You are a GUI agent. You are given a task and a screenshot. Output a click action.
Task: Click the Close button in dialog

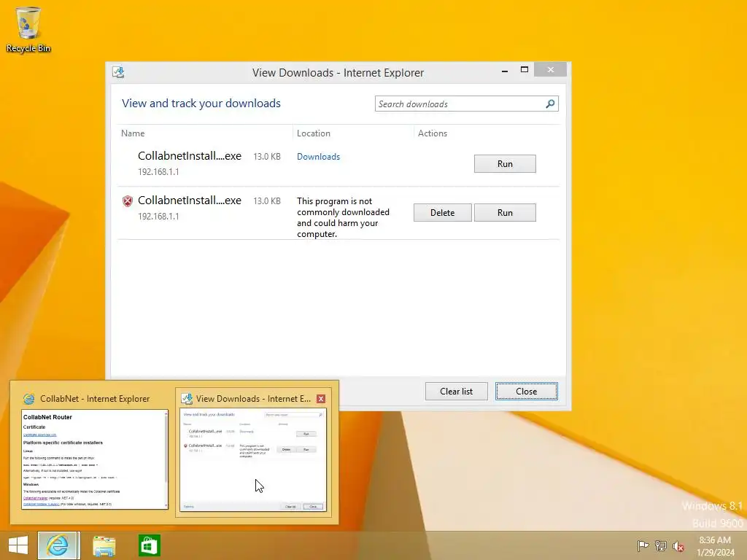[527, 392]
